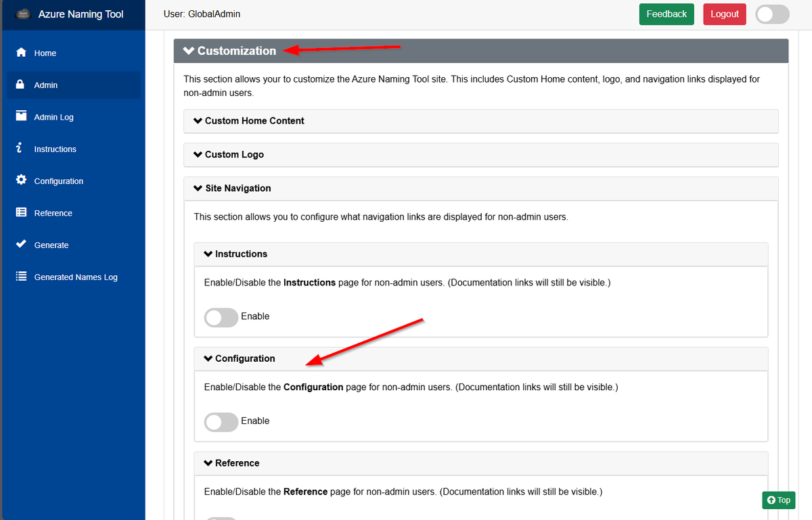
Task: Select Admin in the sidebar
Action: pyautogui.click(x=72, y=85)
